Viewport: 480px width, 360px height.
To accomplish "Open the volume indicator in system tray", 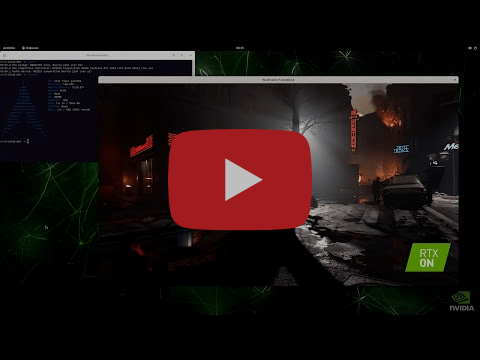I will tap(470, 48).
